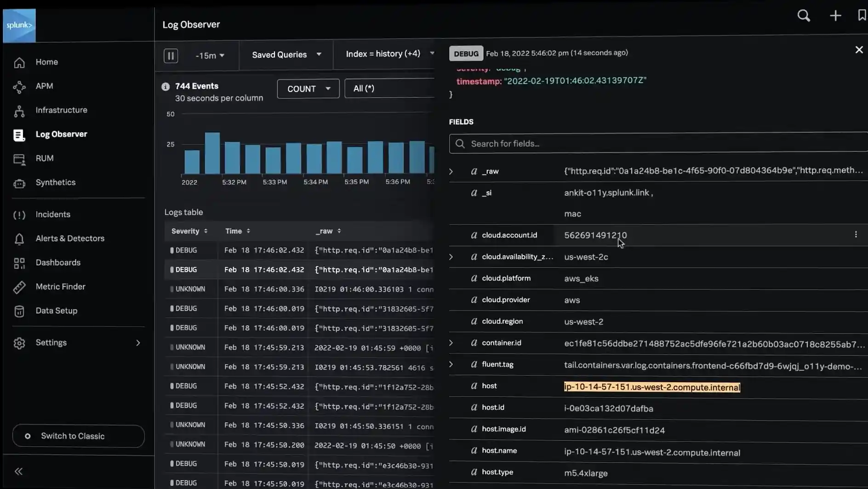The height and width of the screenshot is (489, 868).
Task: Expand the container.id field row
Action: click(451, 343)
